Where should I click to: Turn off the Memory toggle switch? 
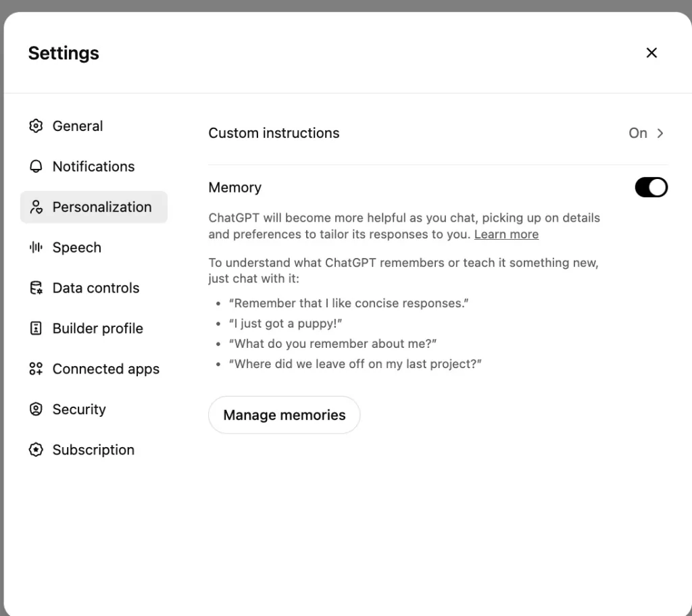coord(651,188)
